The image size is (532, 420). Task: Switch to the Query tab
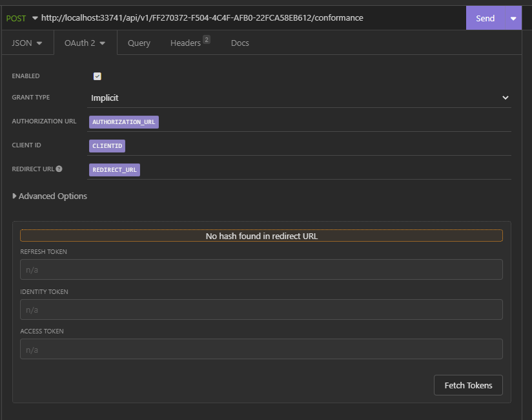(x=138, y=43)
